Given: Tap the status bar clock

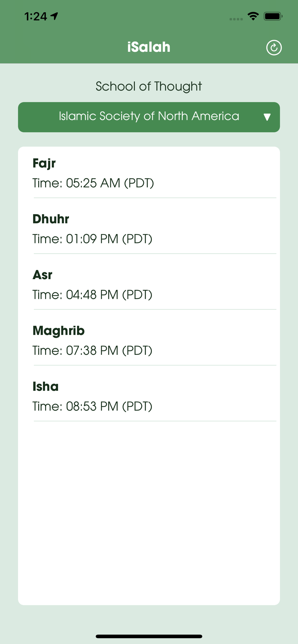Looking at the screenshot, I should (x=35, y=16).
